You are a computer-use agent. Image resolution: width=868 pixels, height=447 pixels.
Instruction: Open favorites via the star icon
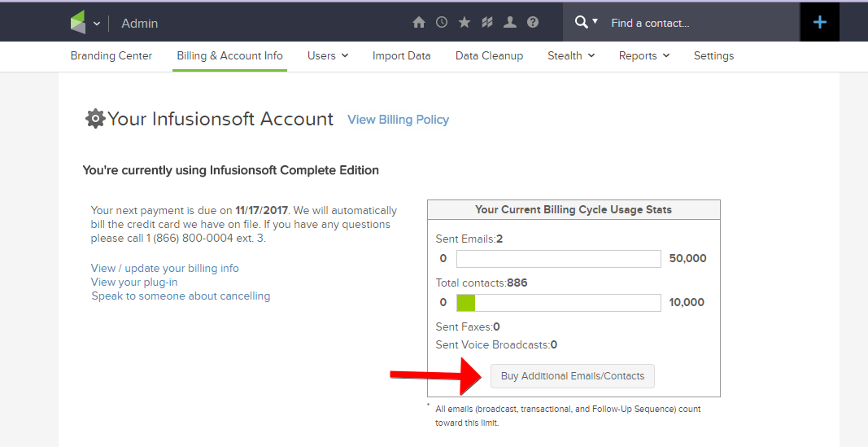pos(465,23)
